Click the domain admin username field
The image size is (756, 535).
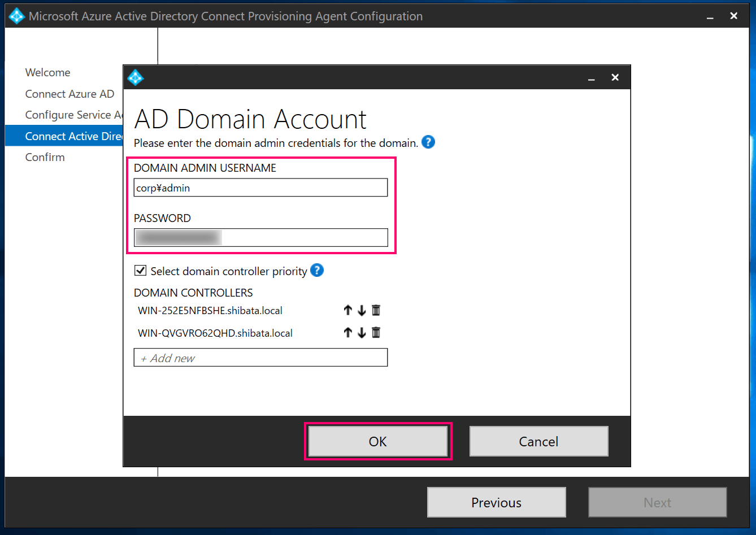260,187
